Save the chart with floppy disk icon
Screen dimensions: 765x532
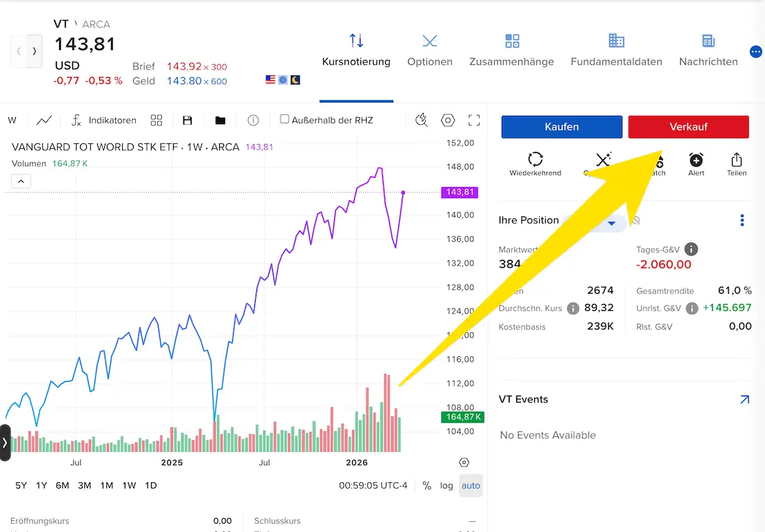187,120
